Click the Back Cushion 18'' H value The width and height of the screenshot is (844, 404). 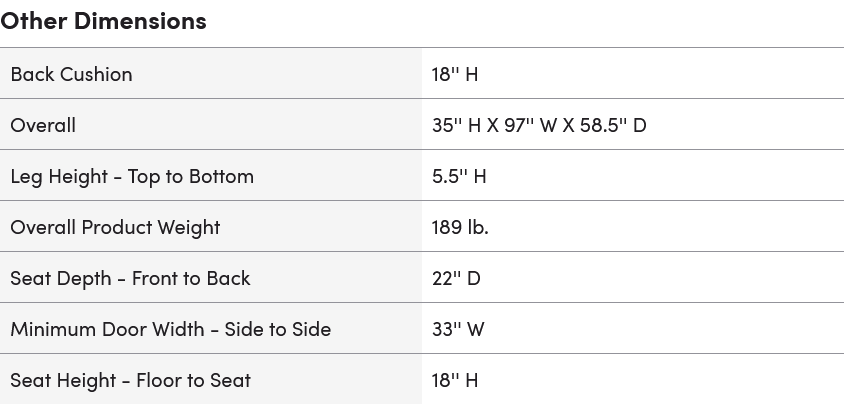(x=455, y=73)
